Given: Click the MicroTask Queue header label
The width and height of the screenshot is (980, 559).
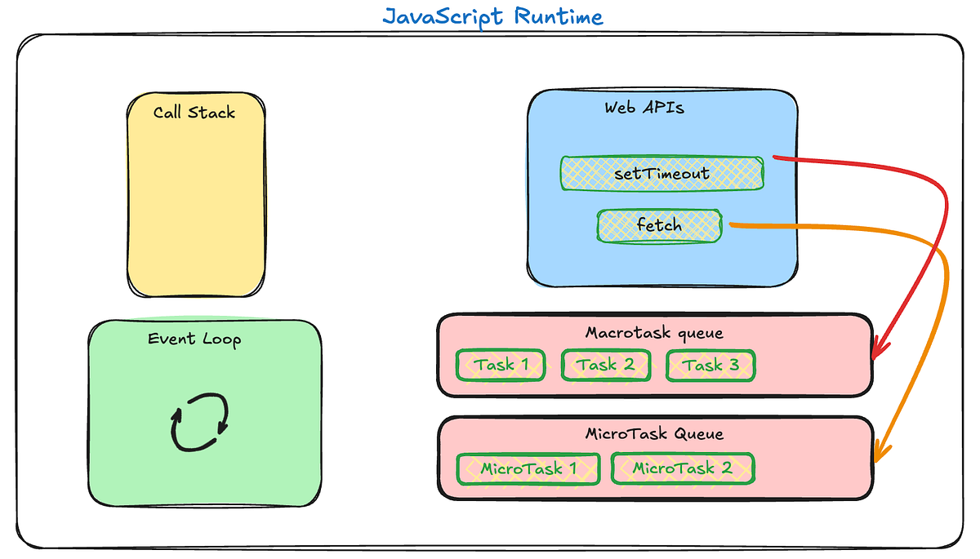Looking at the screenshot, I should [655, 433].
